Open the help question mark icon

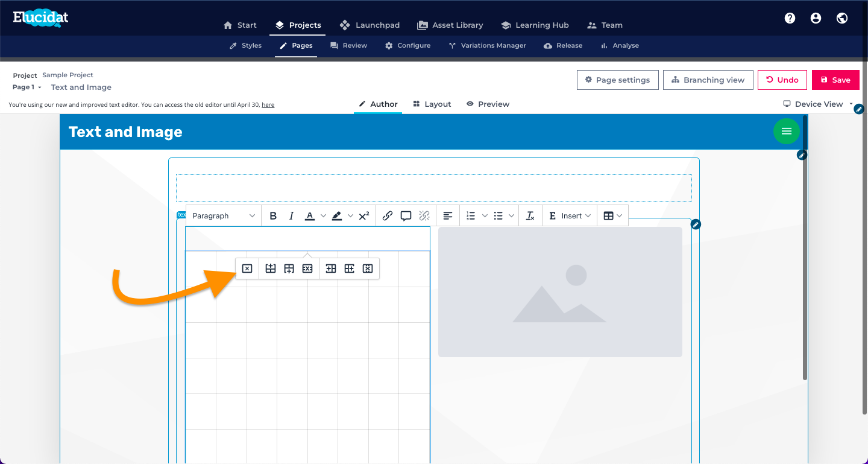click(790, 18)
